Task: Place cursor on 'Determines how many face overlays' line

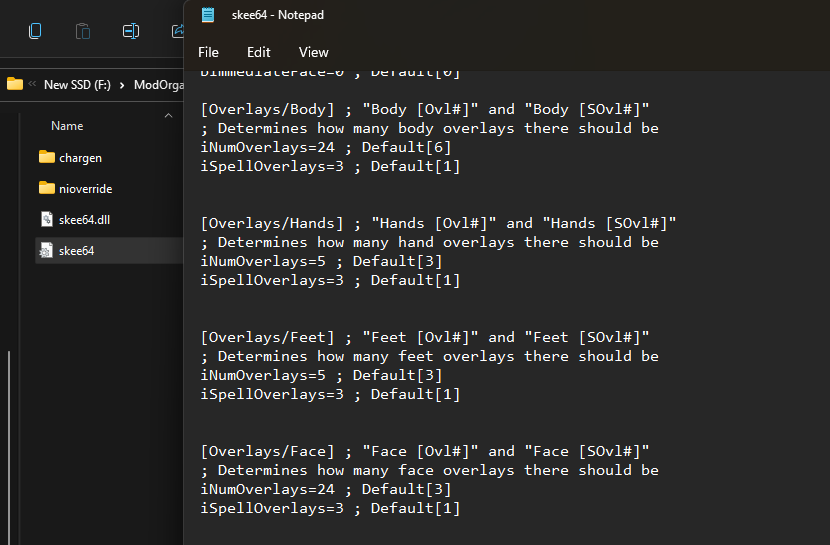Action: coord(429,470)
